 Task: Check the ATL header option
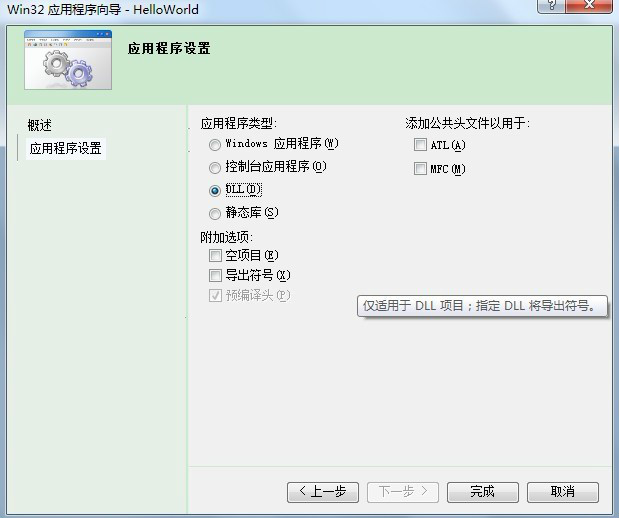click(420, 145)
